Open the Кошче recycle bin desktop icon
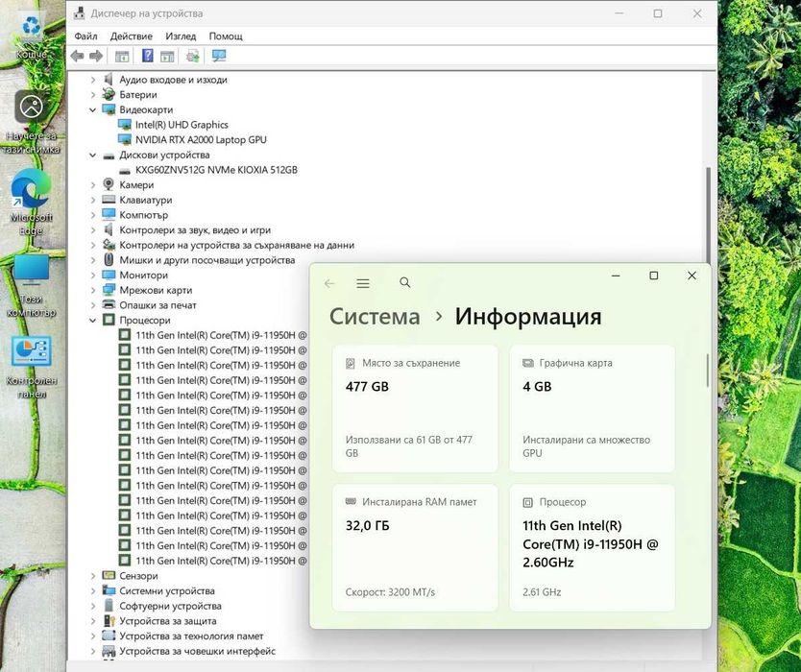 [x=31, y=36]
